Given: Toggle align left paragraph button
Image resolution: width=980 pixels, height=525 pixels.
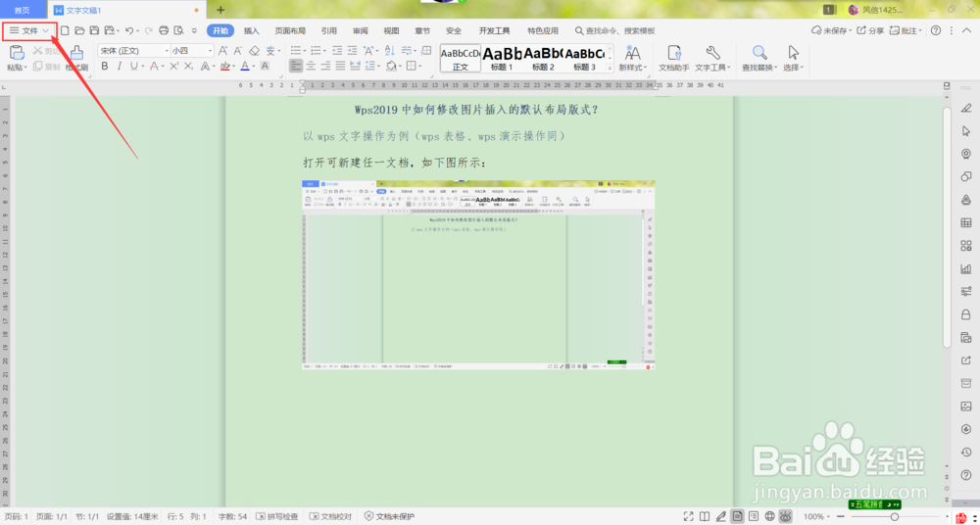Looking at the screenshot, I should [x=296, y=66].
